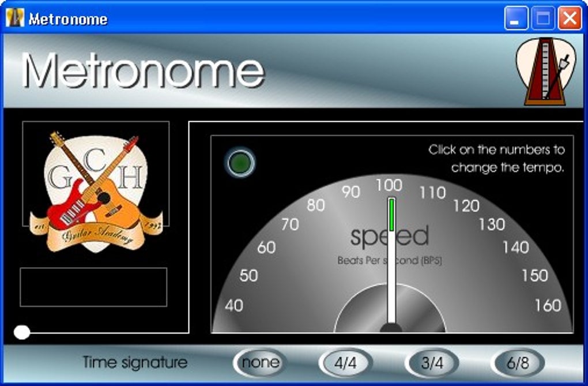This screenshot has height=386, width=588.
Task: Click the 'speed' label on the dial
Action: pyautogui.click(x=389, y=237)
